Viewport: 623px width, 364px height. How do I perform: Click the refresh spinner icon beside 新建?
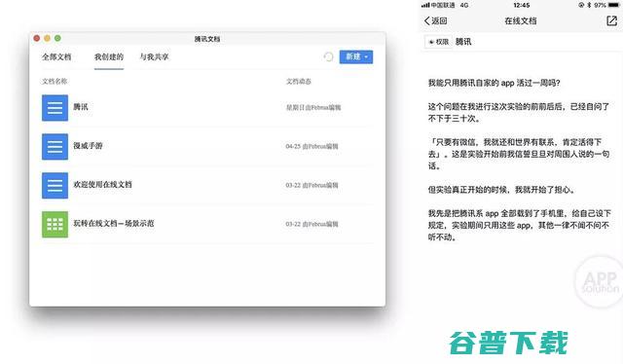tap(328, 57)
